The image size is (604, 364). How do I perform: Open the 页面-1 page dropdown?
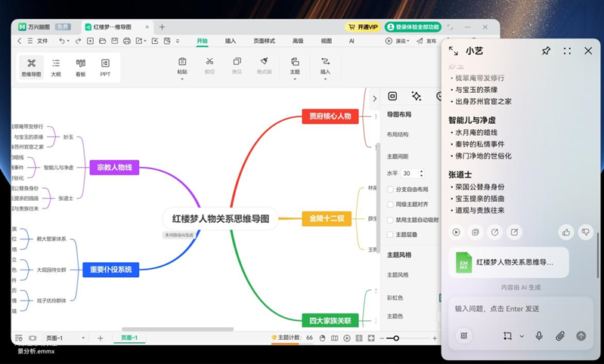coord(83,338)
